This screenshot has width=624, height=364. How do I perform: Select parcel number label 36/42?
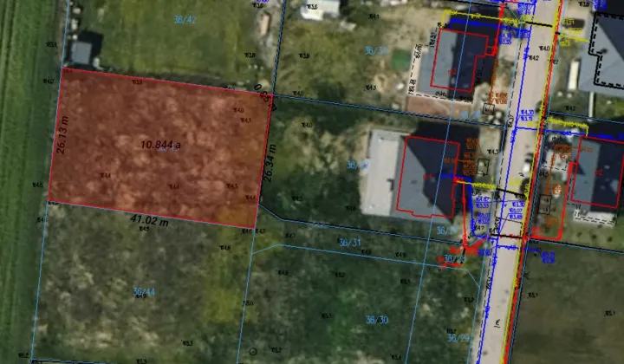(185, 19)
